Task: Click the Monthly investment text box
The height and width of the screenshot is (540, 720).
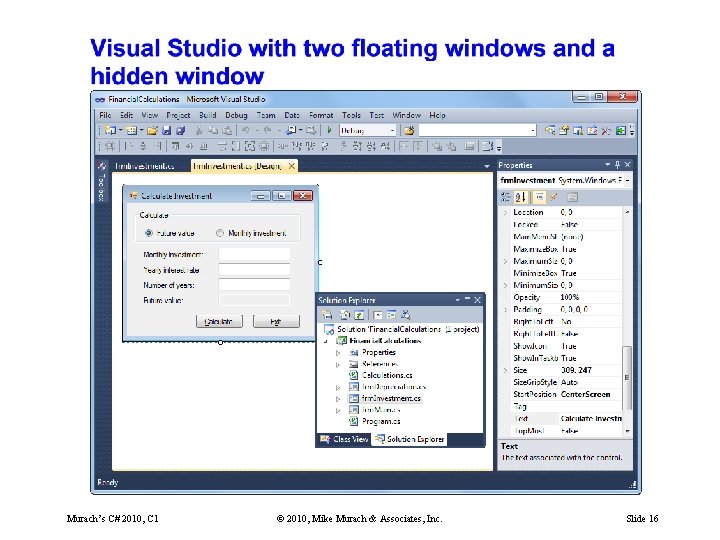Action: (x=254, y=254)
